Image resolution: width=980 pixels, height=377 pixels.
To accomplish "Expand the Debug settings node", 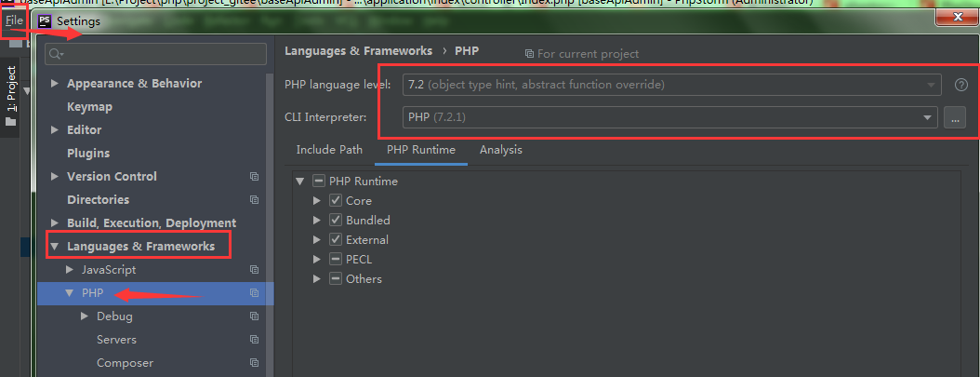I will (x=85, y=316).
